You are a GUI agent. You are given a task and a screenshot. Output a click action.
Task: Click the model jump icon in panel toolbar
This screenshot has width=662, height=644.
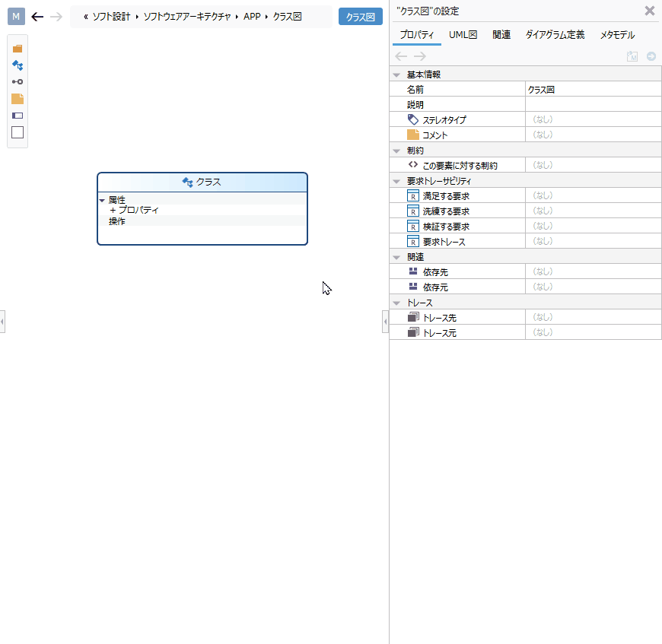pyautogui.click(x=632, y=56)
